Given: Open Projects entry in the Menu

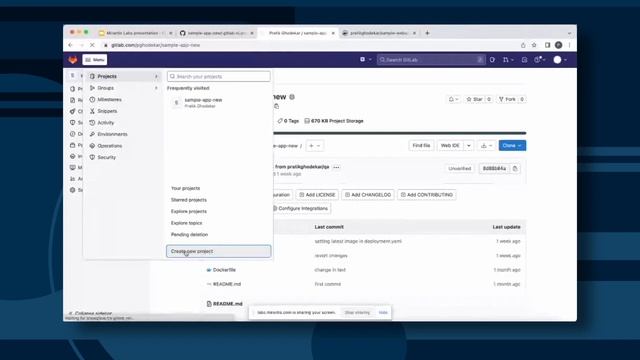Looking at the screenshot, I should 124,76.
